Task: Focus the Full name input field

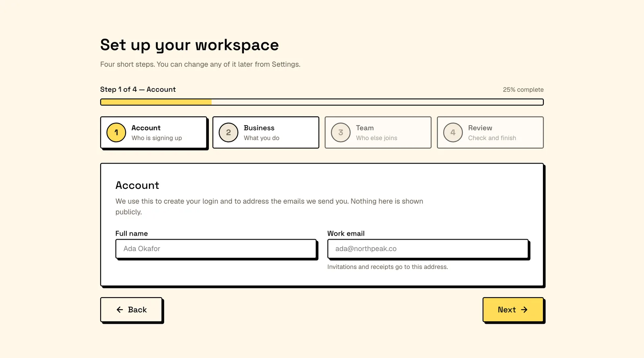Action: (x=216, y=249)
